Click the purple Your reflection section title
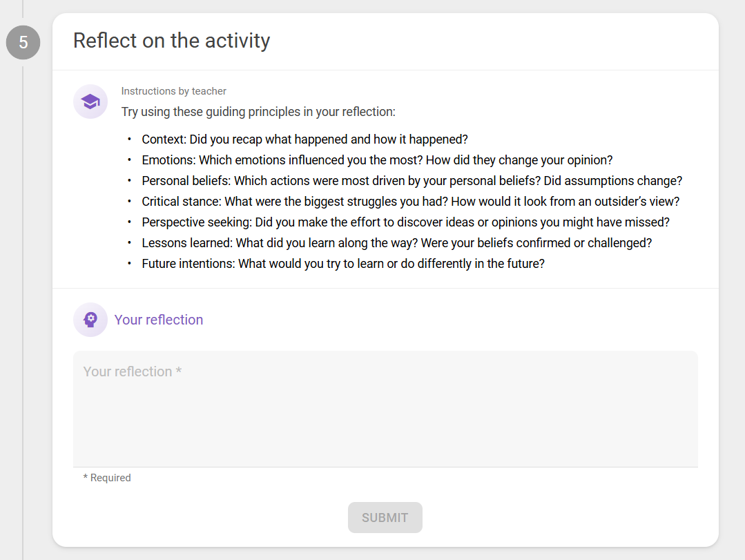745x560 pixels. pos(159,320)
